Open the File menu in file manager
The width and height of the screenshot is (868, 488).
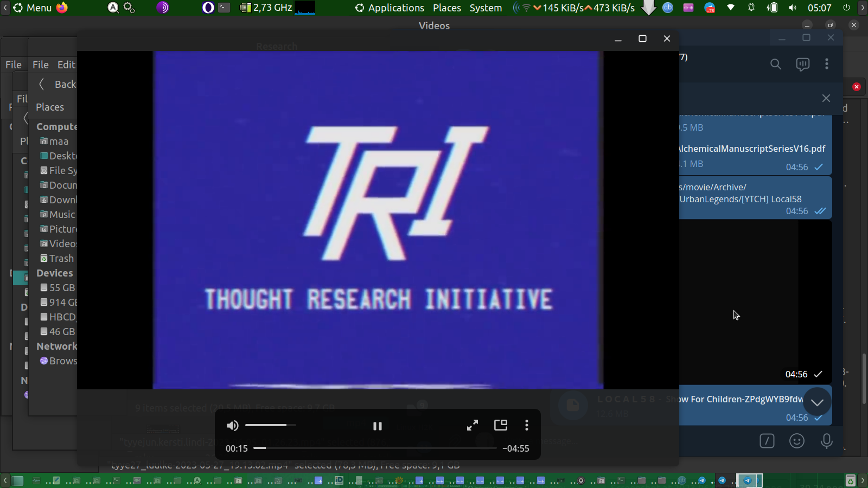pos(41,65)
